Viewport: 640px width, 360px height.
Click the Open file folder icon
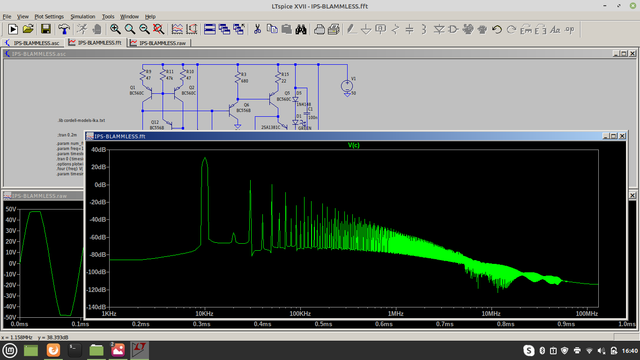(28, 29)
